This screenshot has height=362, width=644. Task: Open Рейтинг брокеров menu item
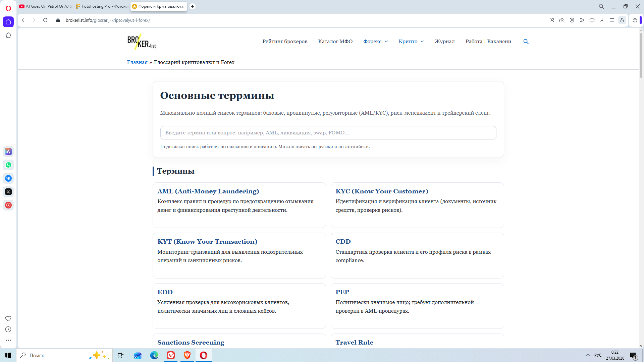pos(285,42)
